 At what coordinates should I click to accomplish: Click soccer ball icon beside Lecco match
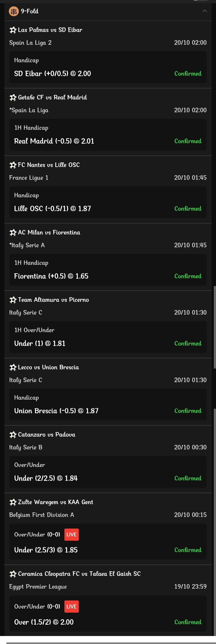coord(13,368)
